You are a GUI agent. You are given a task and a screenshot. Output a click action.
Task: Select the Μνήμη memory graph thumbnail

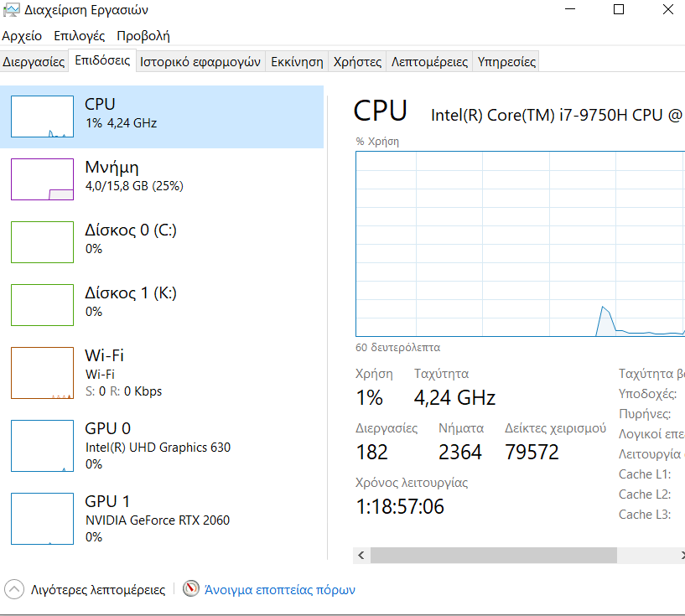click(42, 179)
